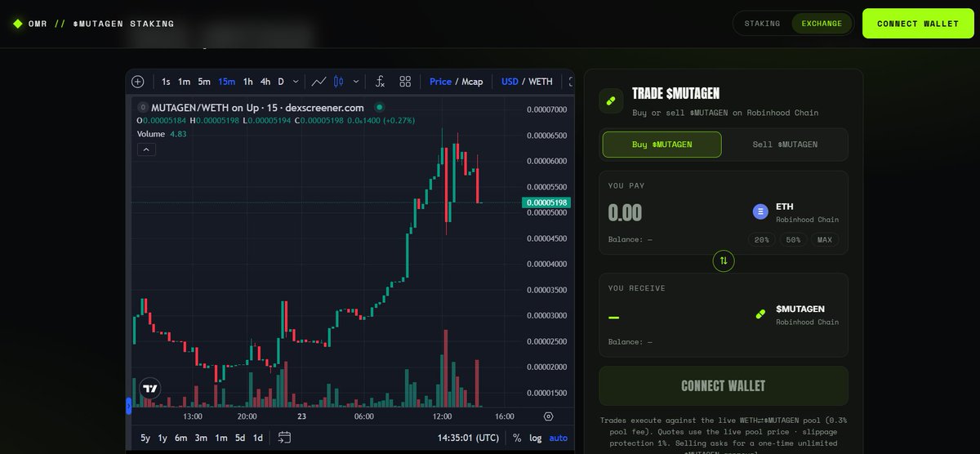The height and width of the screenshot is (454, 980).
Task: Click the symbol icon before MUTAGEN/WETH title
Action: (143, 107)
